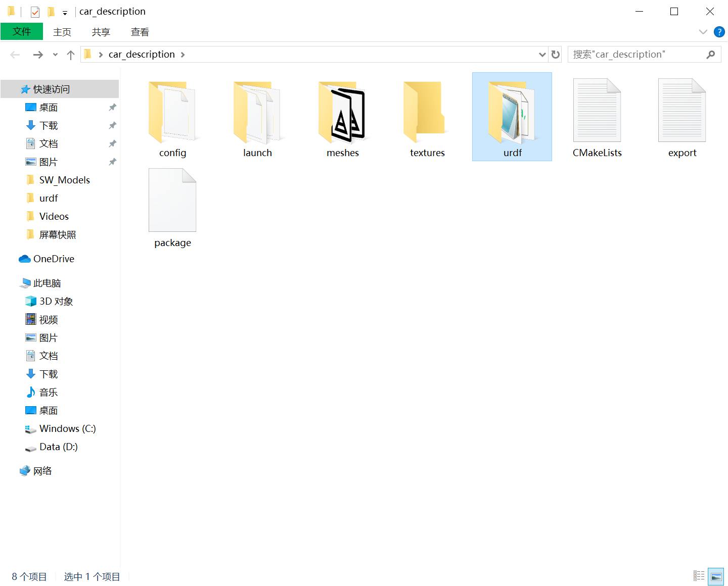Click the Back navigation arrow
This screenshot has width=728, height=586.
pos(15,55)
